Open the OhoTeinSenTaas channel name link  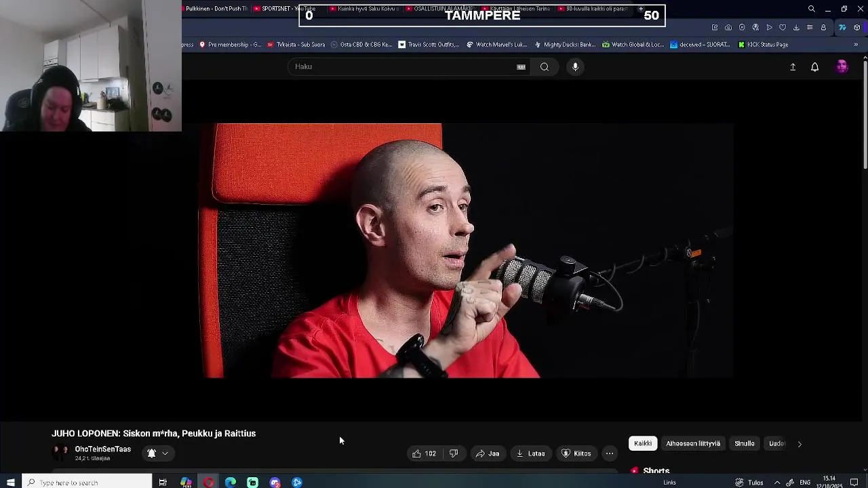click(x=102, y=449)
